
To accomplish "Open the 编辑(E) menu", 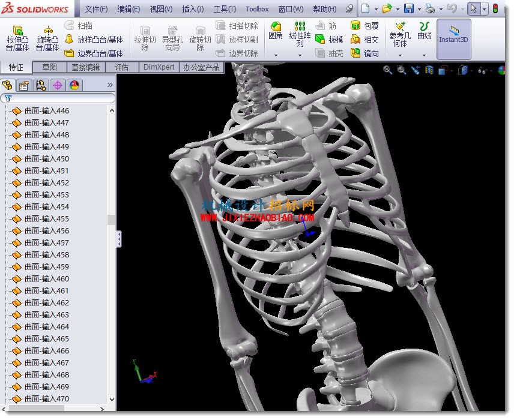I will (128, 9).
